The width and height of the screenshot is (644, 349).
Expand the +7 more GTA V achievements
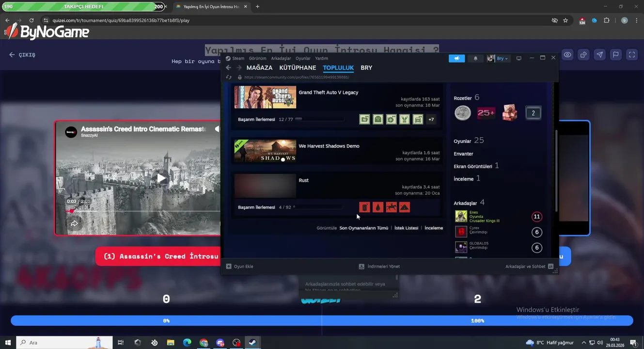click(x=431, y=119)
